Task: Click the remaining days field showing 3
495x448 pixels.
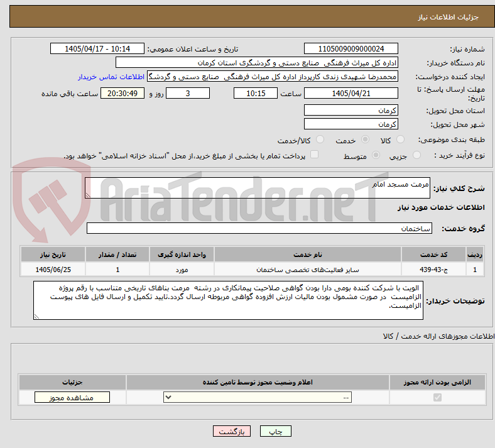Action: click(188, 93)
